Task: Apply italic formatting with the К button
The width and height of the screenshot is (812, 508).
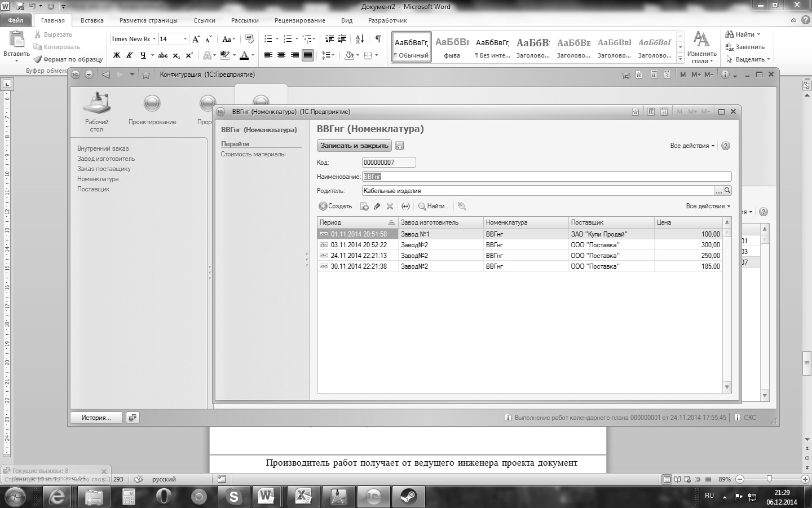Action: point(130,55)
